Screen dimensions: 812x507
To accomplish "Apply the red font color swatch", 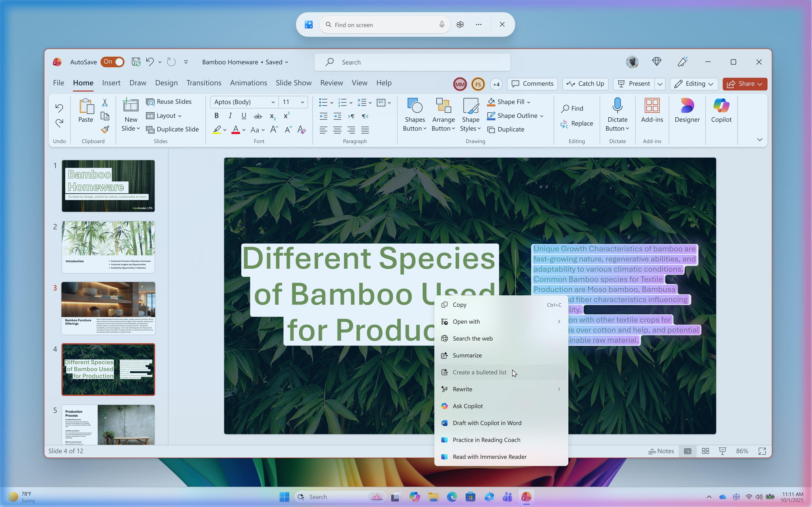I will 236,130.
